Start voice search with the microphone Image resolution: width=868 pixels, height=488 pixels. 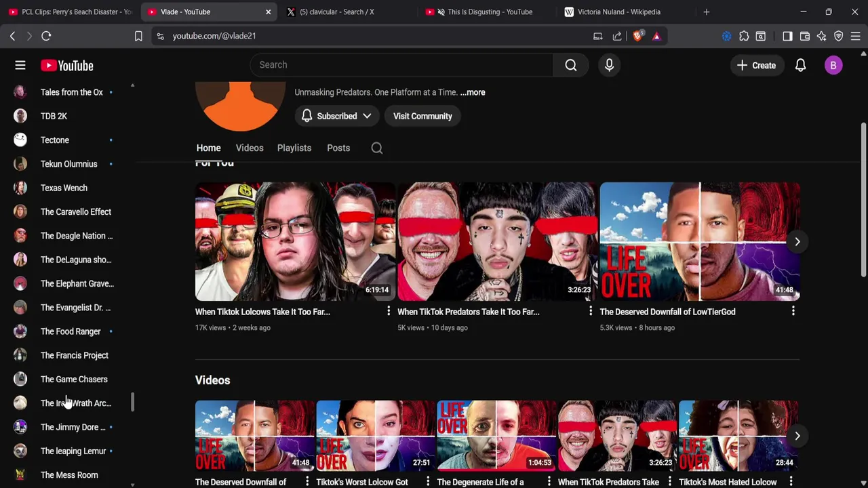pos(609,65)
